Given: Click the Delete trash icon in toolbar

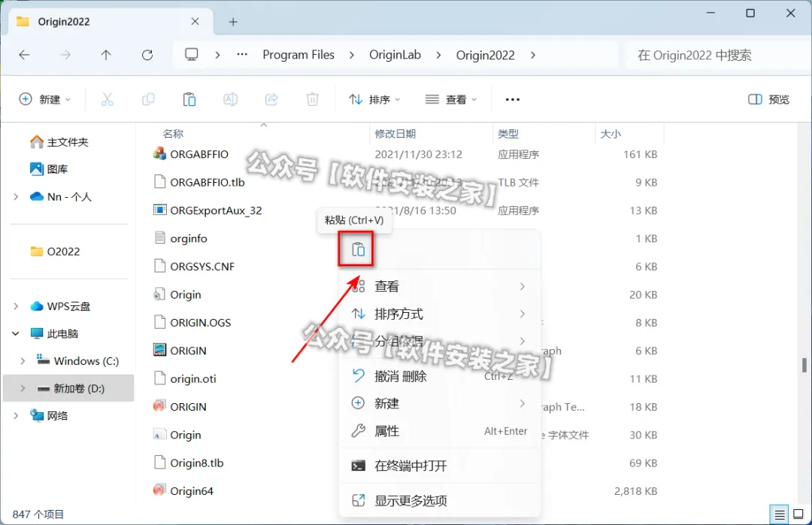Looking at the screenshot, I should click(x=312, y=99).
